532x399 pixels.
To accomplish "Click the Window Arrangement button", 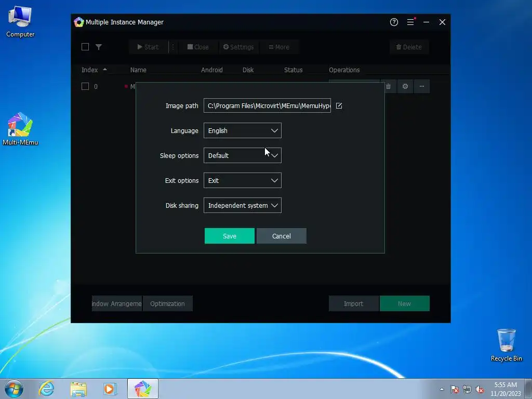I will (117, 303).
